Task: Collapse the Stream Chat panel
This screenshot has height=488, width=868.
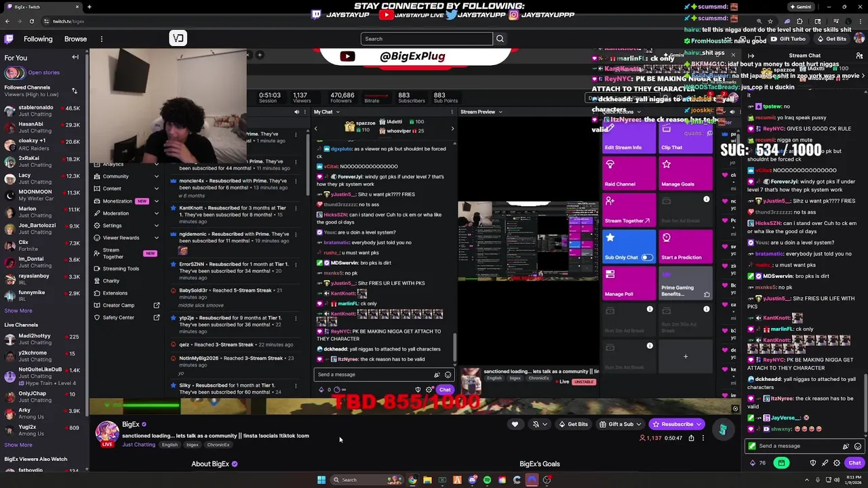Action: coord(751,56)
